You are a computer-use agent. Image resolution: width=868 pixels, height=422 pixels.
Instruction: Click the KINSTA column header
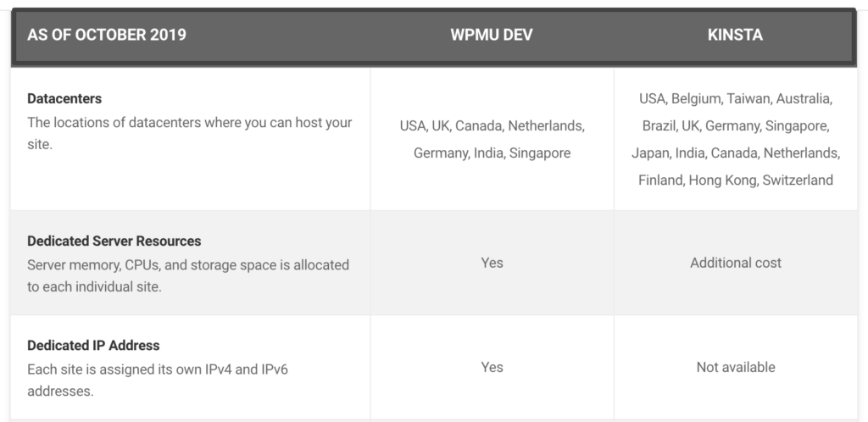pyautogui.click(x=735, y=35)
